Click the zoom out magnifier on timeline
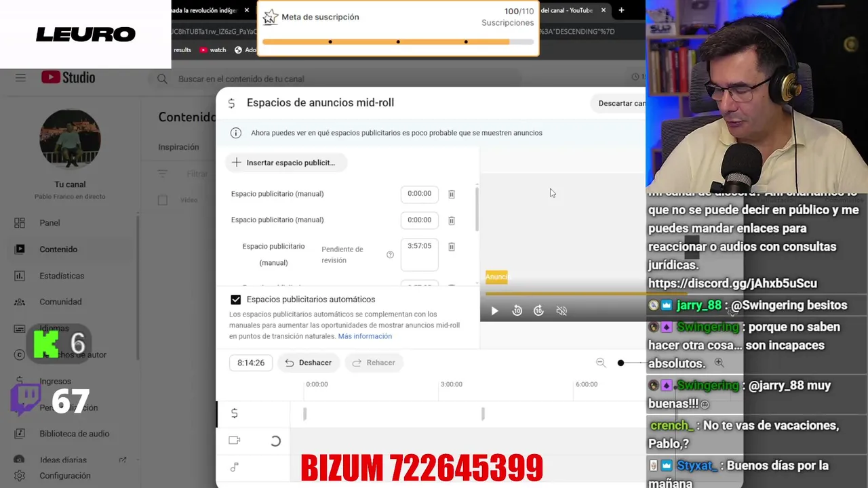The width and height of the screenshot is (868, 488). click(601, 363)
